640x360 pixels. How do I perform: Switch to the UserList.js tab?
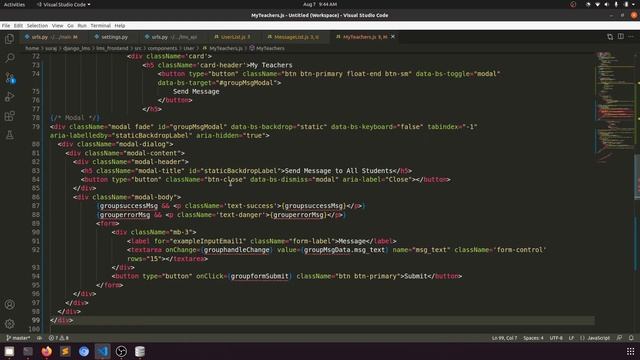tap(235, 37)
